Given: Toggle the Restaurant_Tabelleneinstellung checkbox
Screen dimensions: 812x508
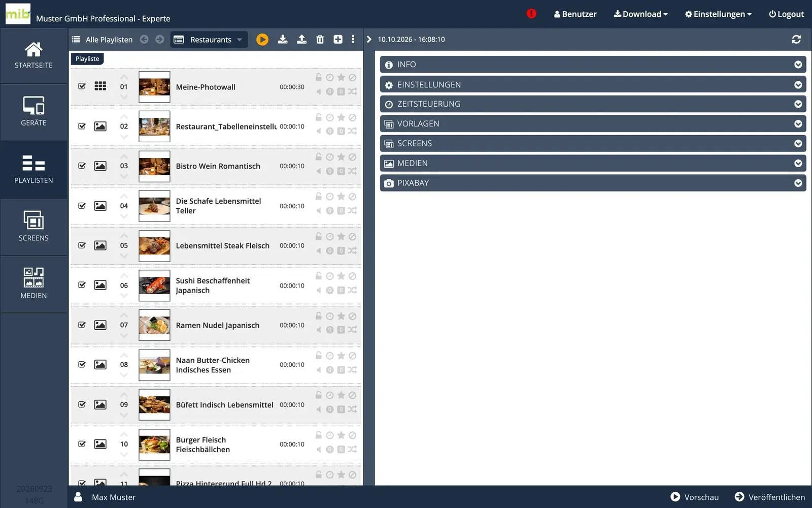Looking at the screenshot, I should (x=82, y=126).
